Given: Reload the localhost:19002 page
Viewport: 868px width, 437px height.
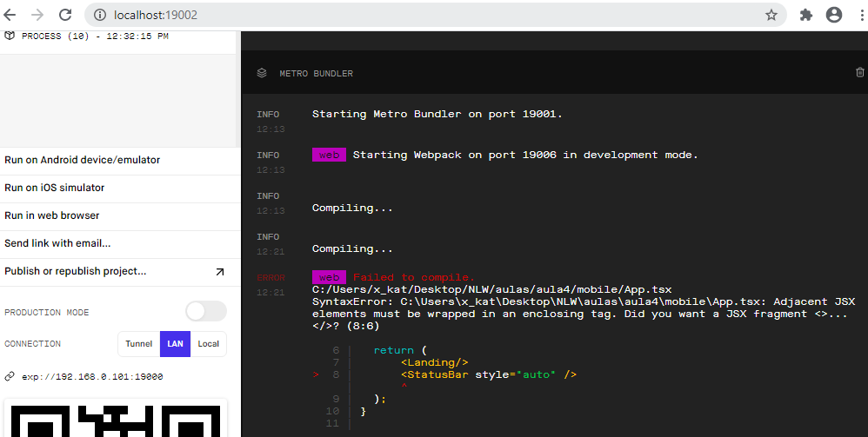Looking at the screenshot, I should [x=65, y=15].
